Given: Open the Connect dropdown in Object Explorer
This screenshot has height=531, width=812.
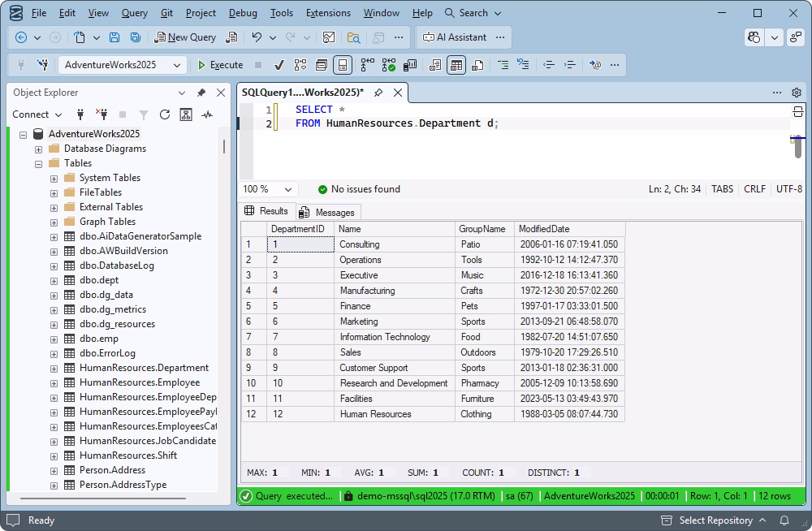Looking at the screenshot, I should click(x=37, y=114).
